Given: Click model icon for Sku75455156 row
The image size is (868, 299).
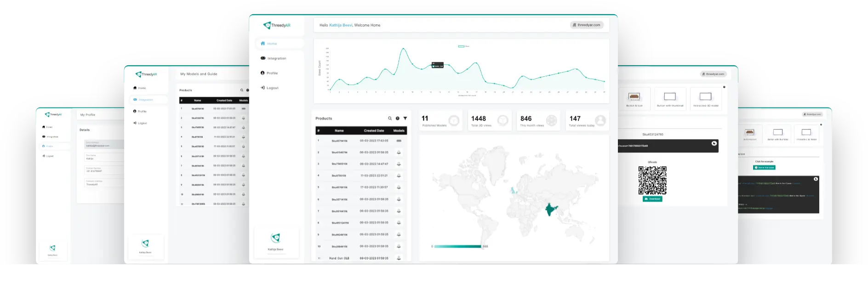Looking at the screenshot, I should 399,164.
